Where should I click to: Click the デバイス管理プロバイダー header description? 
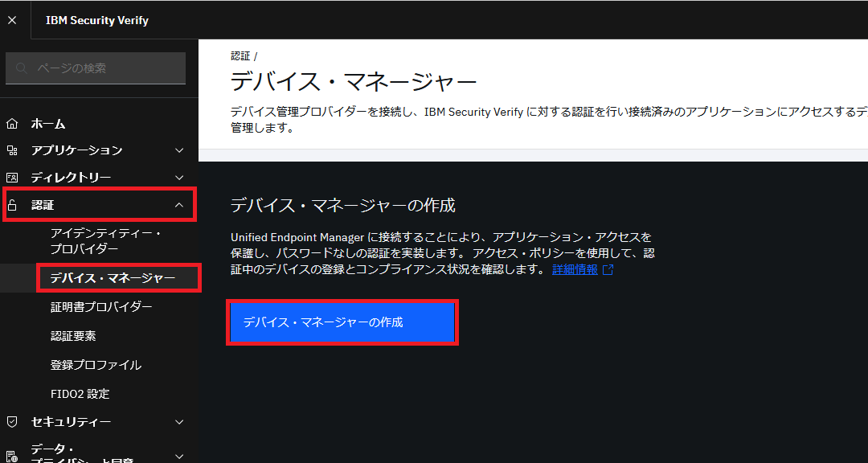[x=549, y=121]
